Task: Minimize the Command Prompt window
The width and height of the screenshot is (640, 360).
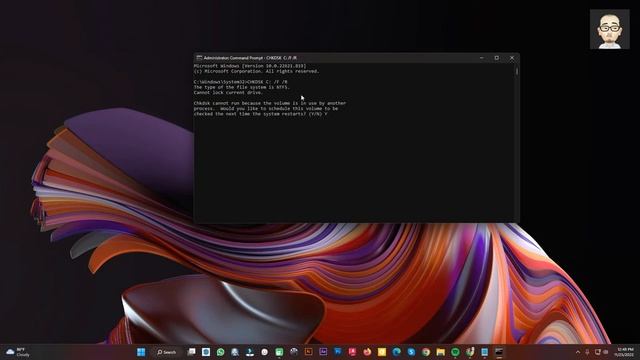Action: click(482, 58)
